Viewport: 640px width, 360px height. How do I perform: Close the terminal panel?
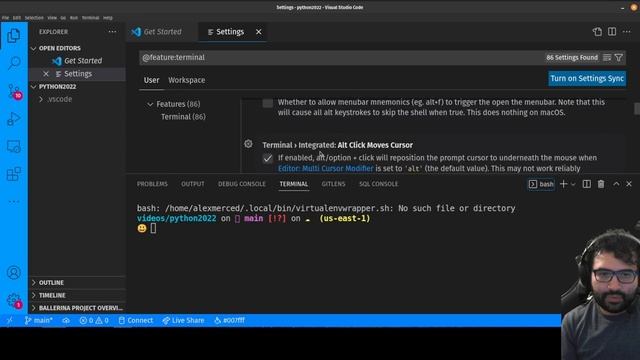tap(629, 184)
